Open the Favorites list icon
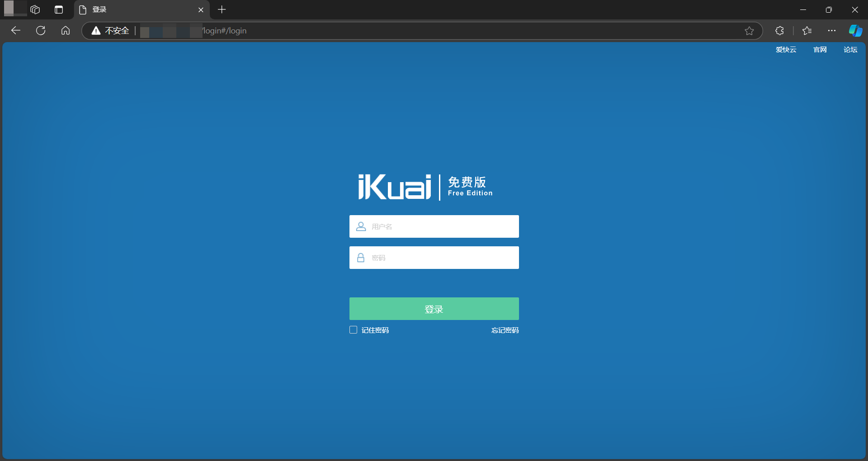868x461 pixels. 807,30
